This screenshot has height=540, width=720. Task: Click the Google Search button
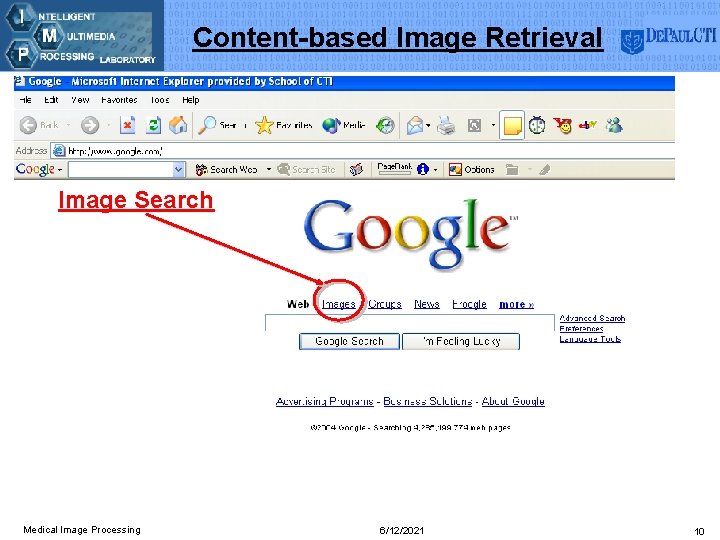click(x=349, y=341)
